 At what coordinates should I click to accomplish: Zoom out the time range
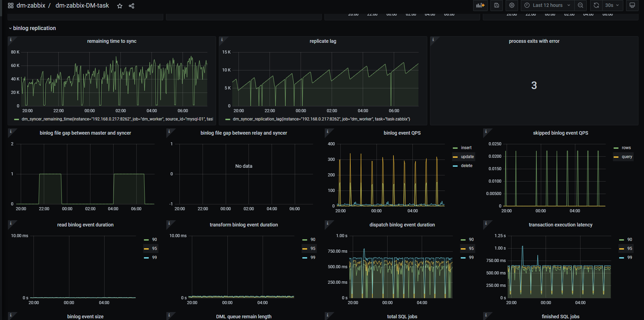[x=580, y=5]
